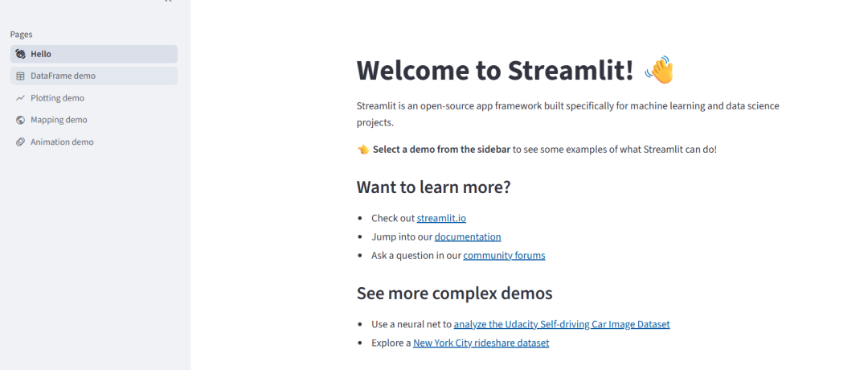Image resolution: width=868 pixels, height=370 pixels.
Task: Follow the documentation link
Action: pos(468,236)
